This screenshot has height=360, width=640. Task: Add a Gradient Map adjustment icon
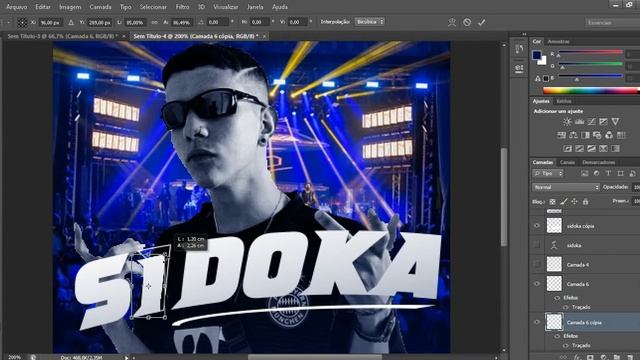pyautogui.click(x=615, y=149)
